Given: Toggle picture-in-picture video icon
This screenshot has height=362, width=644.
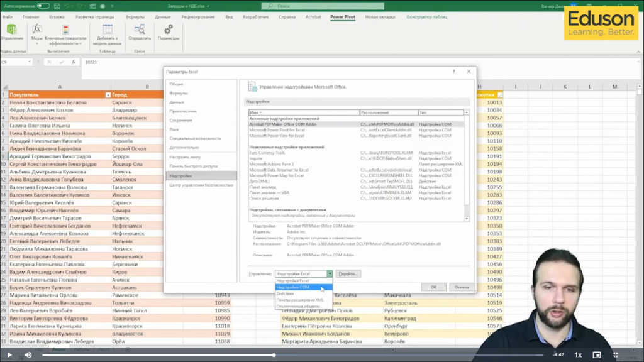Looking at the screenshot, I should click(x=597, y=354).
